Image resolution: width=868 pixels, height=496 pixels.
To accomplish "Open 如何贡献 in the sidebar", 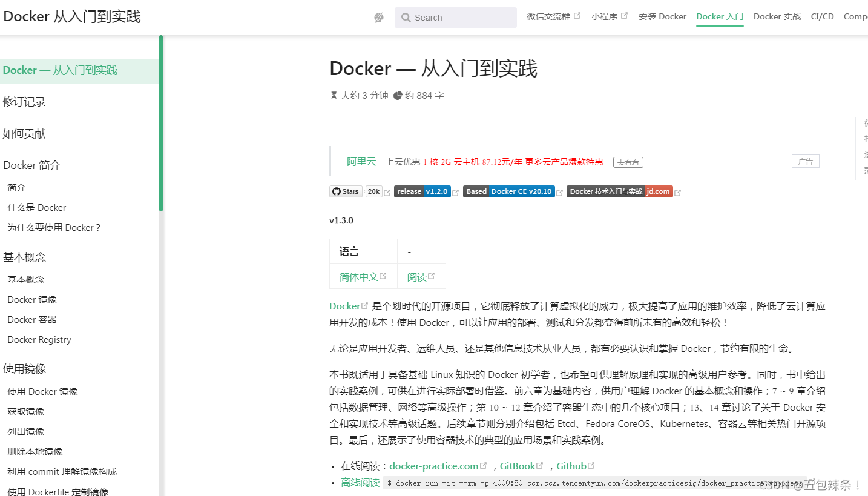I will click(x=24, y=134).
